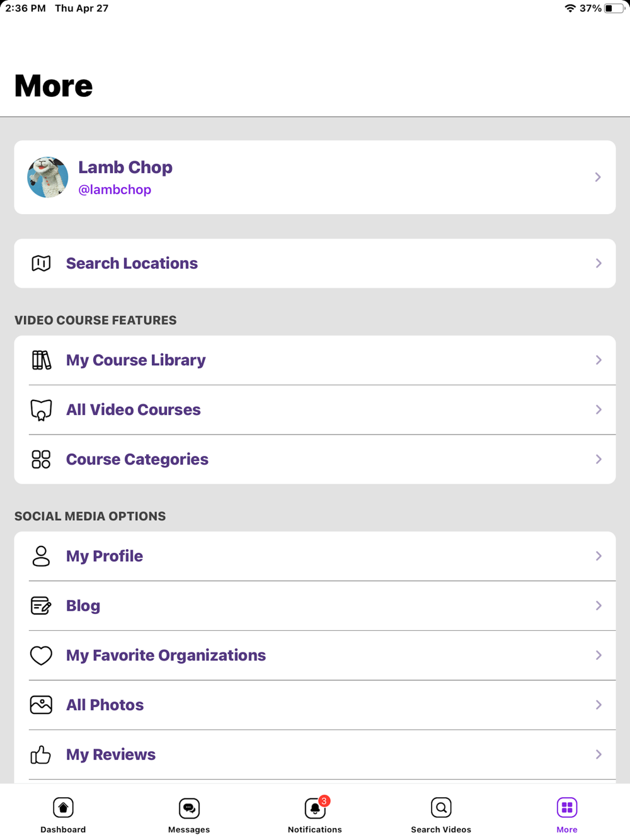Open the Dashboard tab
Image resolution: width=630 pixels, height=840 pixels.
point(63,814)
